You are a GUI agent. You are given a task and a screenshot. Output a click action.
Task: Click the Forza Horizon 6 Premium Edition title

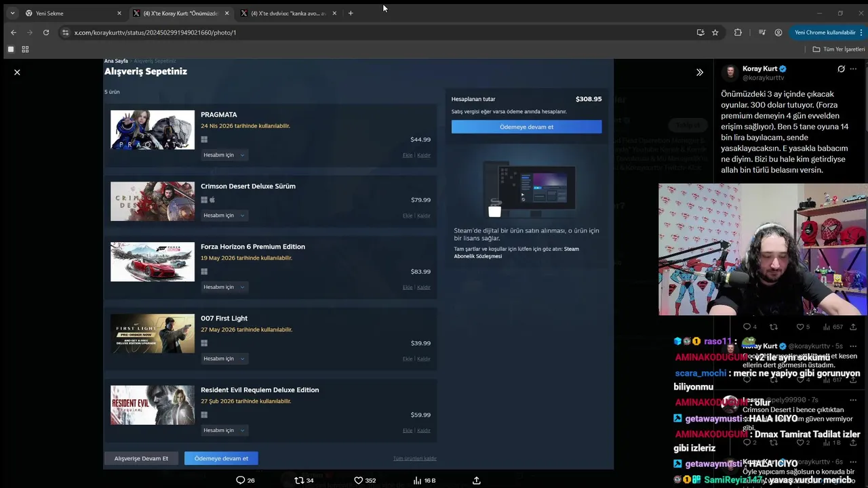tap(253, 247)
